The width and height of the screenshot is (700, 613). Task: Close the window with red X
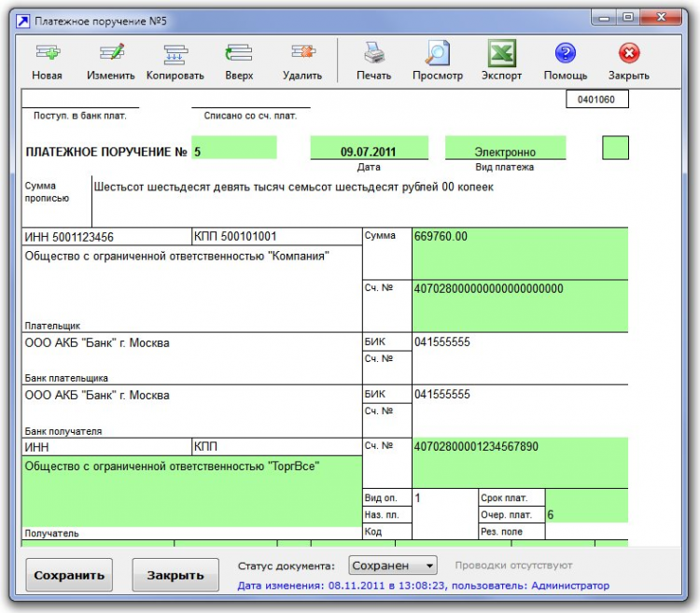tap(661, 18)
